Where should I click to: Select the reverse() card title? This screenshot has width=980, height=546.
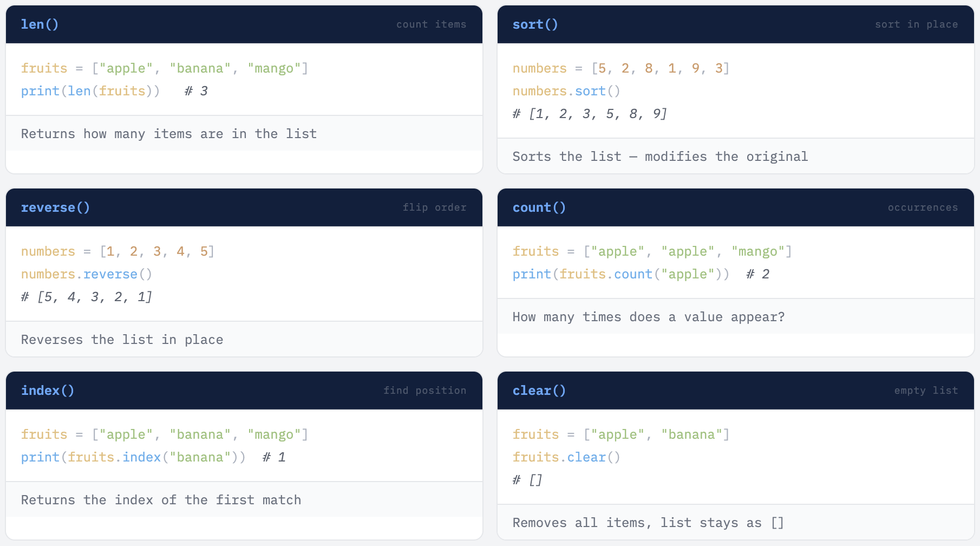(55, 207)
